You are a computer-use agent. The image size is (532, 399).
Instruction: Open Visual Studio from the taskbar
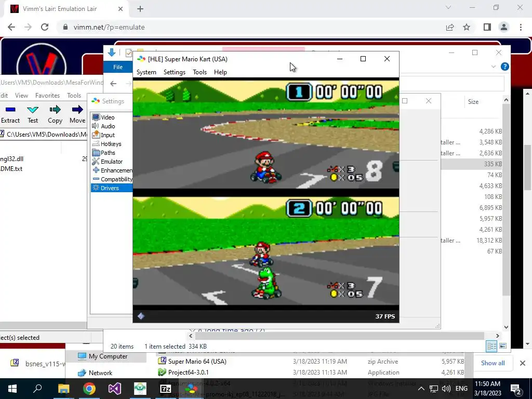click(x=115, y=389)
